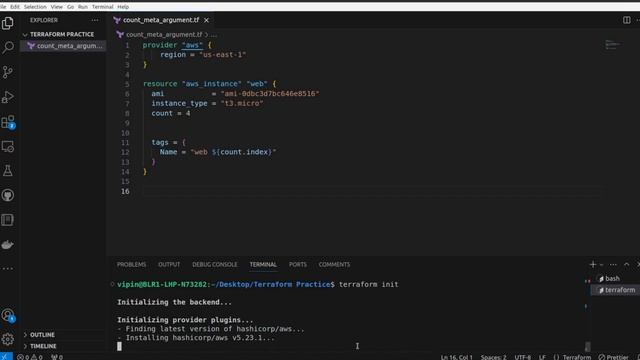The image size is (640, 360).
Task: Switch to the PORTS tab
Action: click(x=298, y=264)
